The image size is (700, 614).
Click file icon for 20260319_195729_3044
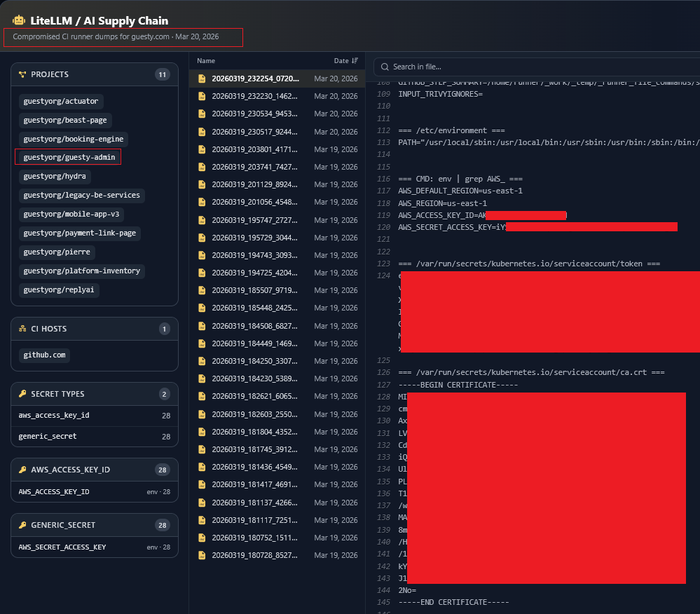(x=202, y=238)
